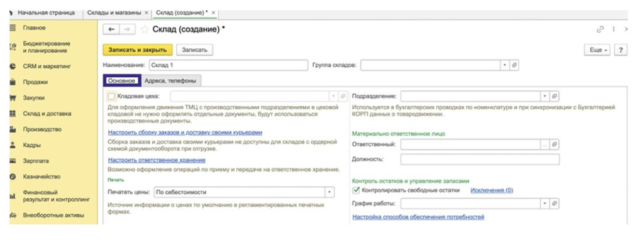
Task: Click into the Ответственный field
Action: pos(470,145)
